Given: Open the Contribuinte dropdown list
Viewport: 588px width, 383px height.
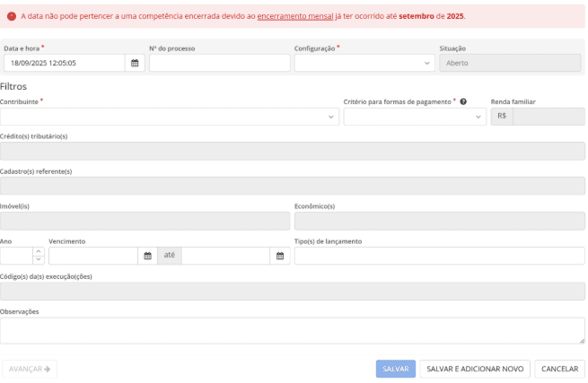Looking at the screenshot, I should (169, 117).
